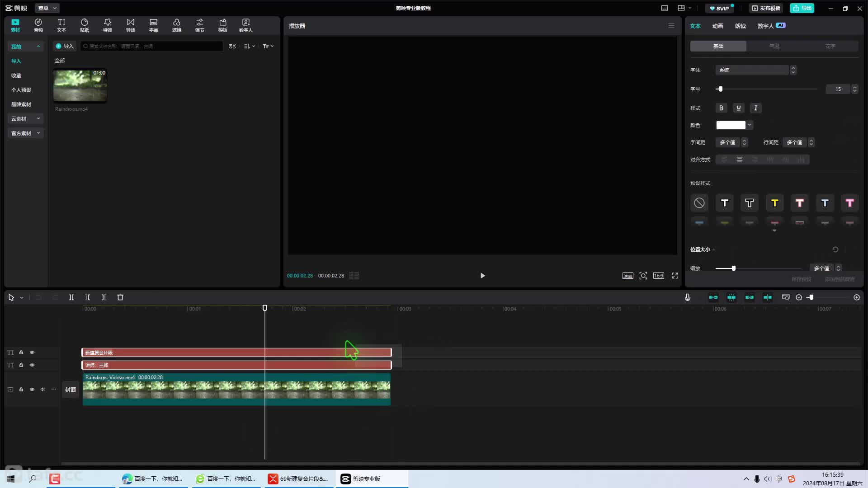Click the reset position and size icon

click(835, 249)
